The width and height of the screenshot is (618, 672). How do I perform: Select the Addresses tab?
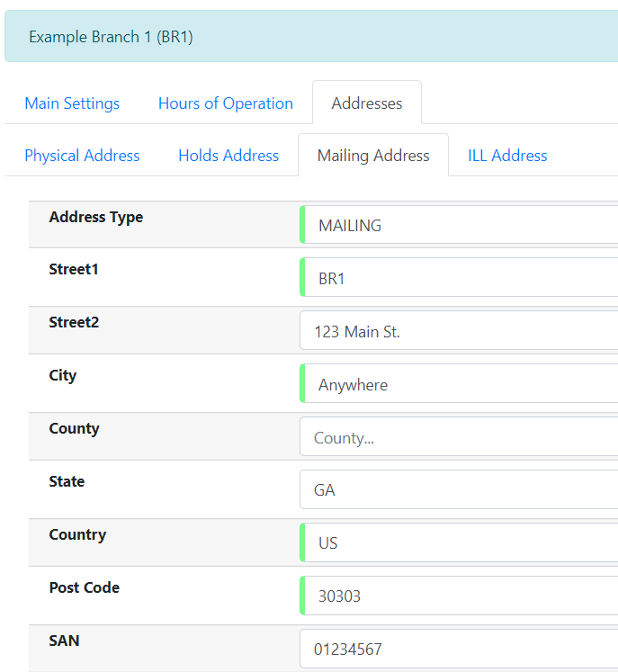point(366,103)
